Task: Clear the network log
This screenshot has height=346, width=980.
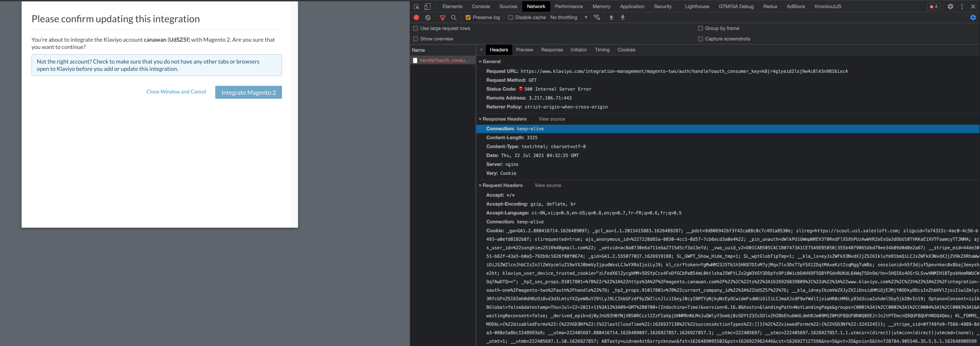Action: point(428,17)
